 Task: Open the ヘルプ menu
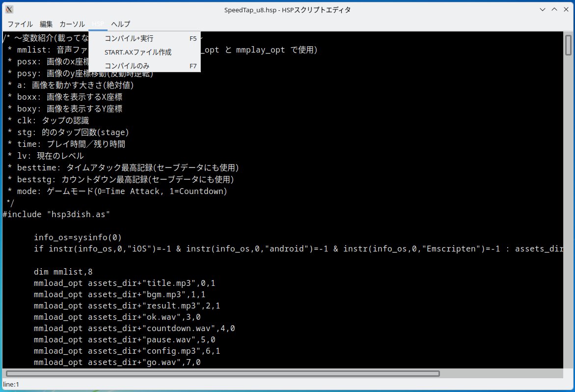[x=121, y=24]
